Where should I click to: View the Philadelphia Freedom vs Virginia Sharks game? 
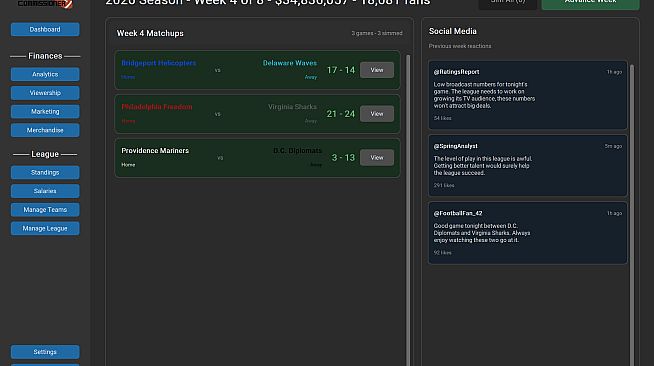(x=377, y=114)
